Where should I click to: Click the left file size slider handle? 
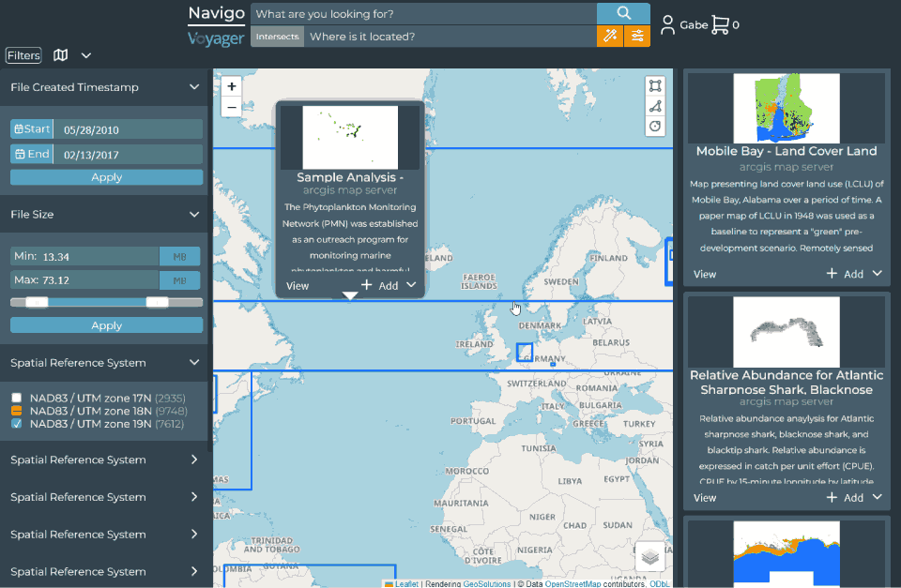(37, 302)
